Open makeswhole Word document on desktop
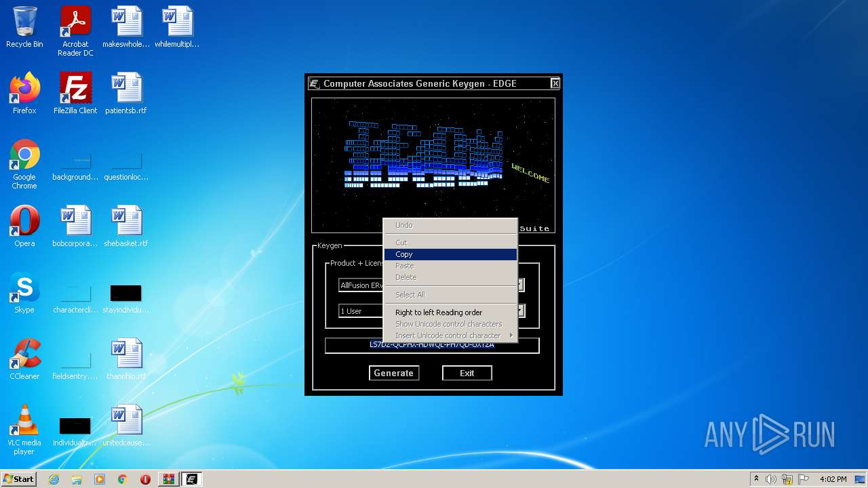The height and width of the screenshot is (488, 868). [126, 27]
